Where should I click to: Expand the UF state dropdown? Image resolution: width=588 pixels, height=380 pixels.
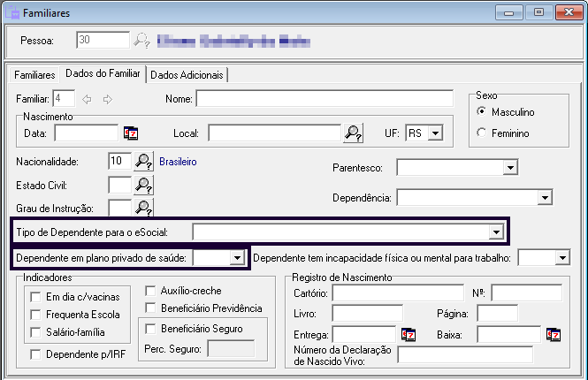click(x=433, y=134)
